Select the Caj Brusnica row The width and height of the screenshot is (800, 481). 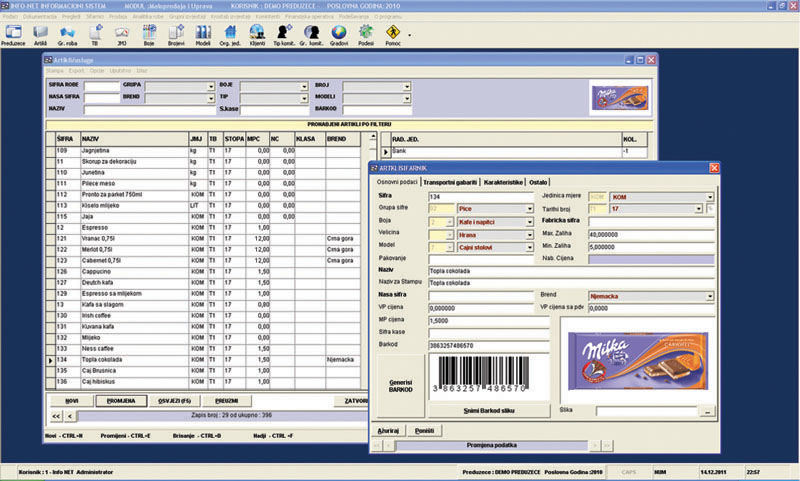tap(204, 371)
